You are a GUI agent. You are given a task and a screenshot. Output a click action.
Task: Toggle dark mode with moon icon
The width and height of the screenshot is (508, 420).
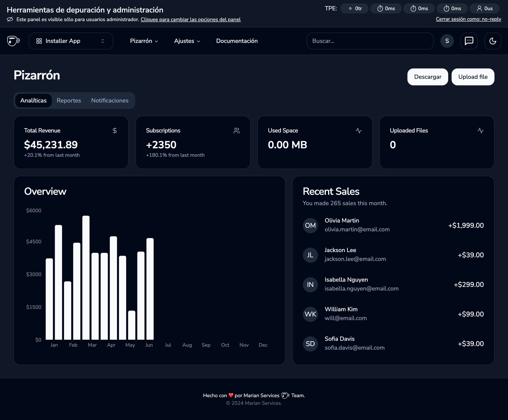tap(493, 41)
